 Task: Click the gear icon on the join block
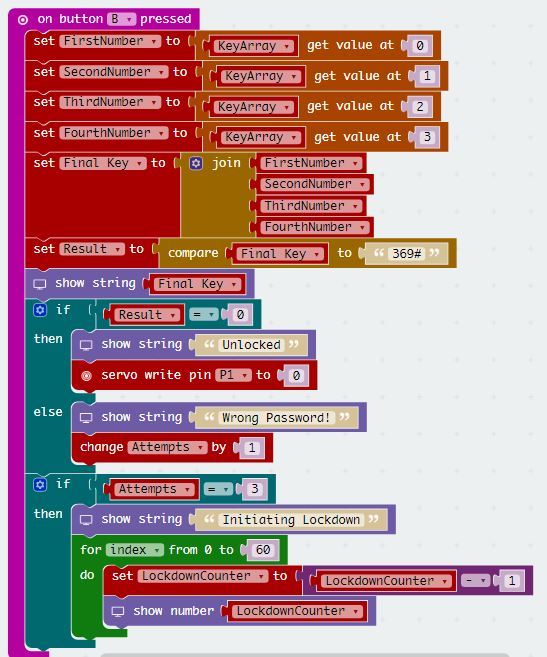(x=196, y=163)
